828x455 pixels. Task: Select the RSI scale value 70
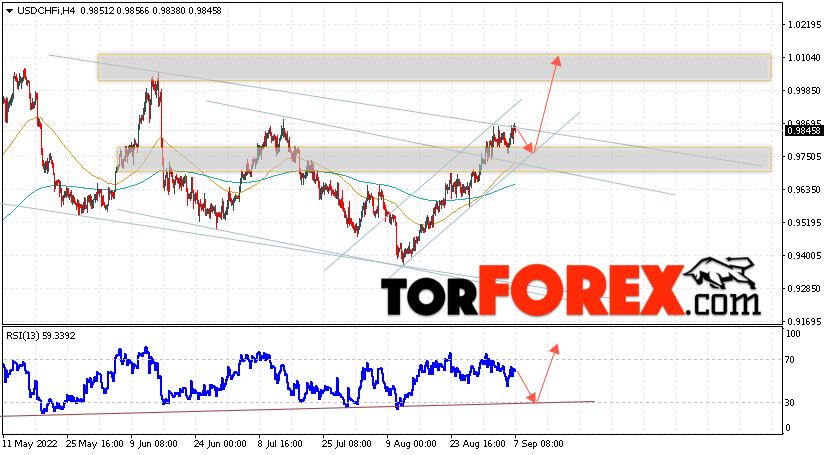790,360
